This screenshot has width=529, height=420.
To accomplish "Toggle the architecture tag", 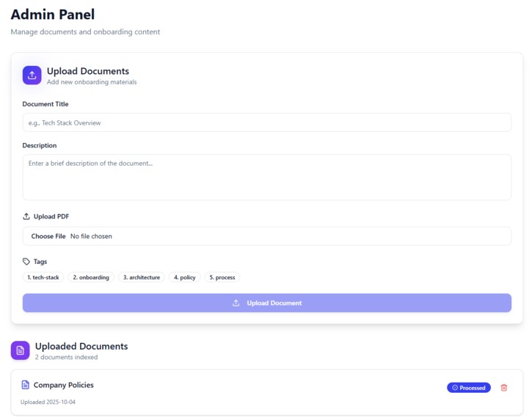I will [x=142, y=277].
